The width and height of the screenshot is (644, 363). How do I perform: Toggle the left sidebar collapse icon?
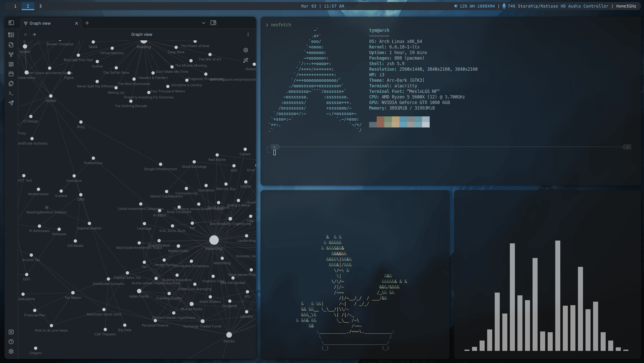11,23
